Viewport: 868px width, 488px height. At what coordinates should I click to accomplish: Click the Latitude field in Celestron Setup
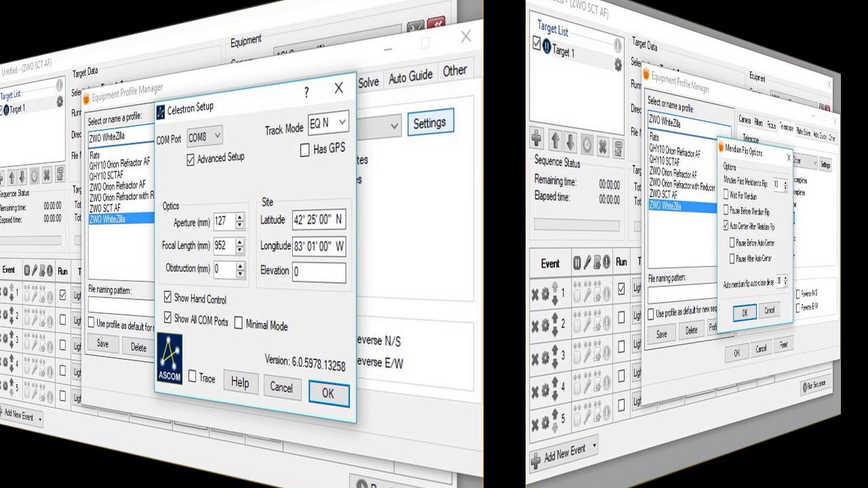click(x=319, y=220)
